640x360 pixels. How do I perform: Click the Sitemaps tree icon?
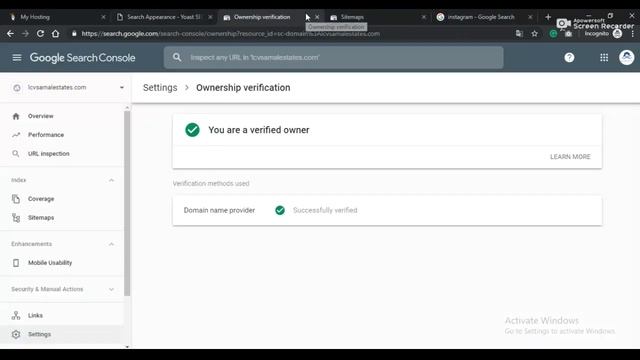[16, 218]
